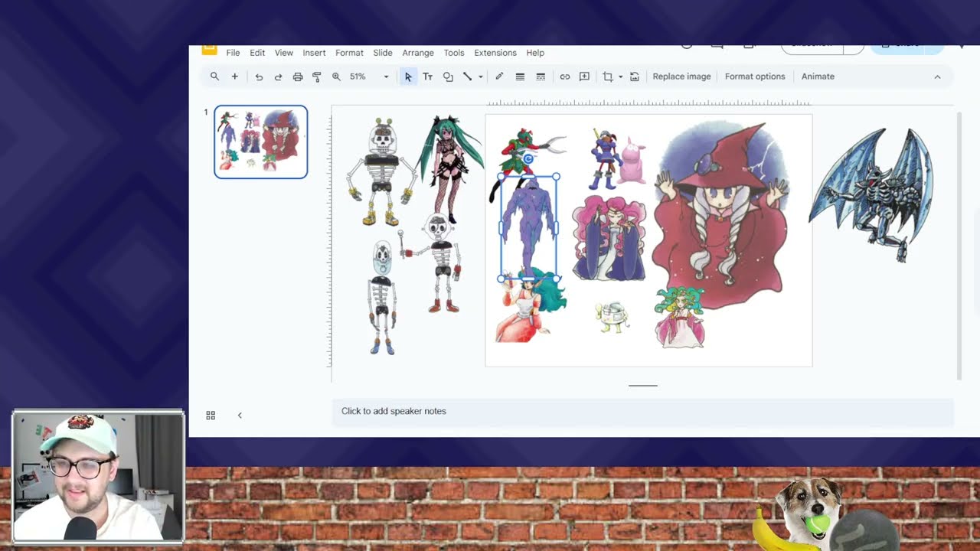Activate the paint format tool

[x=317, y=77]
